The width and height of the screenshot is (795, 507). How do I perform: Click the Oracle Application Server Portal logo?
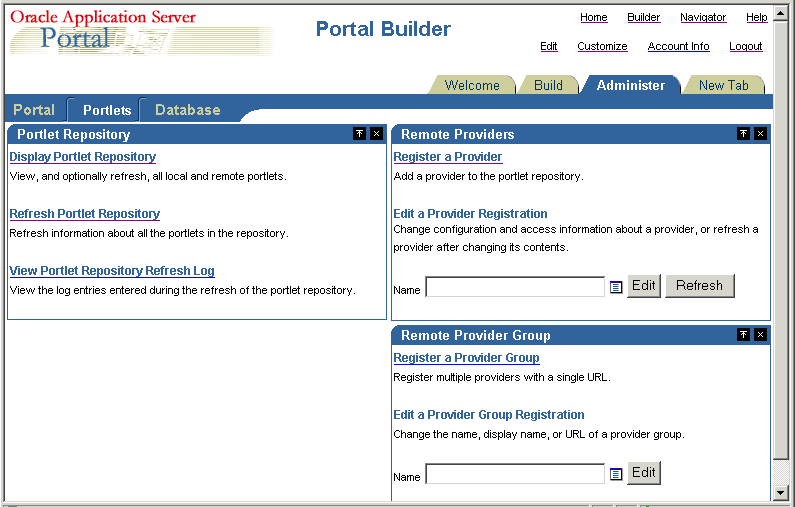142,32
